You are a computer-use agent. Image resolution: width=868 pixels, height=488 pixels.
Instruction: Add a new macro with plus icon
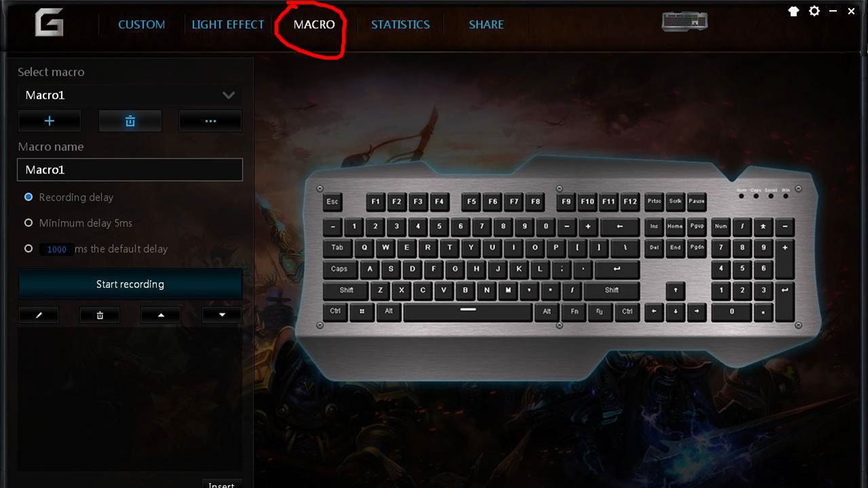coord(50,121)
